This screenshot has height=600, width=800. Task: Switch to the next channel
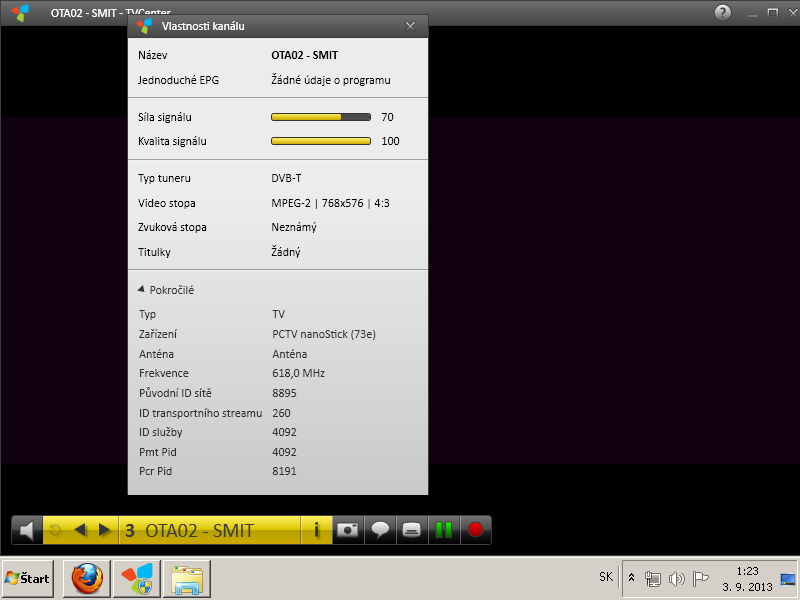(x=104, y=530)
